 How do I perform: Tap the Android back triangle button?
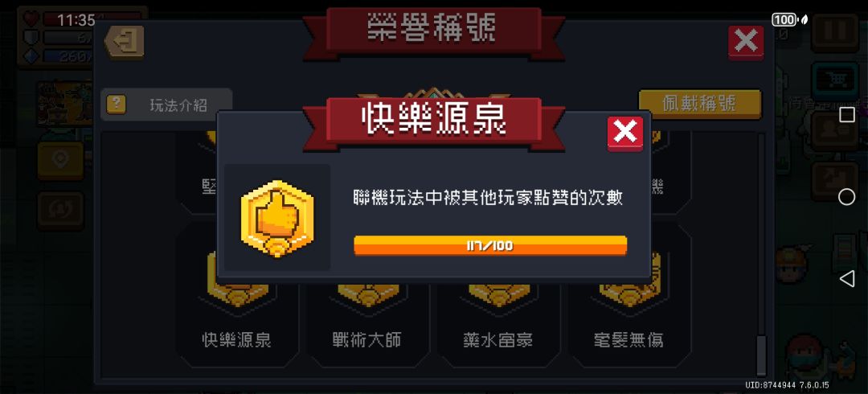pyautogui.click(x=847, y=278)
